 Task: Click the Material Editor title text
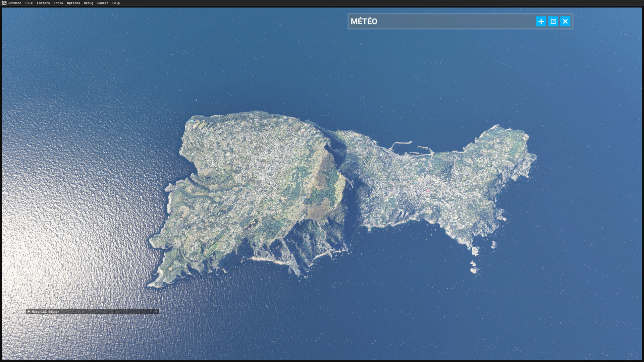46,312
